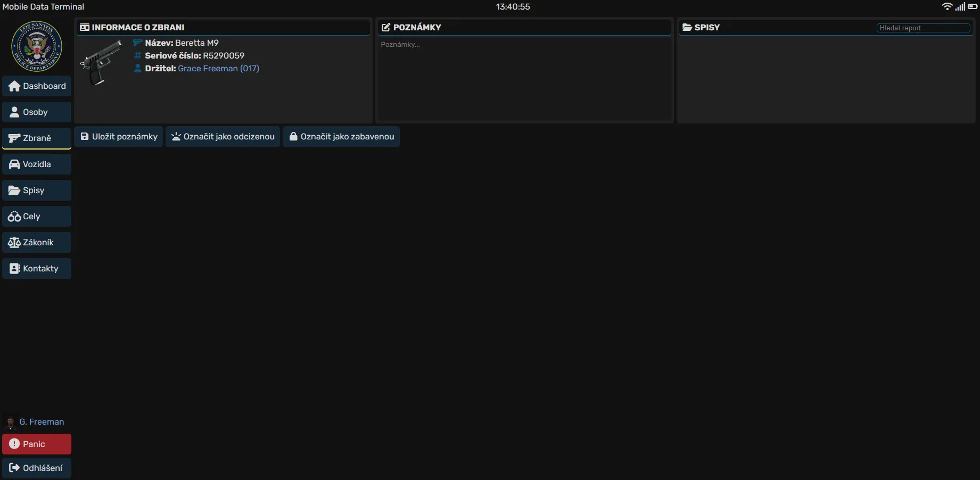This screenshot has width=980, height=480.
Task: Open G. Freeman user profile
Action: (42, 422)
